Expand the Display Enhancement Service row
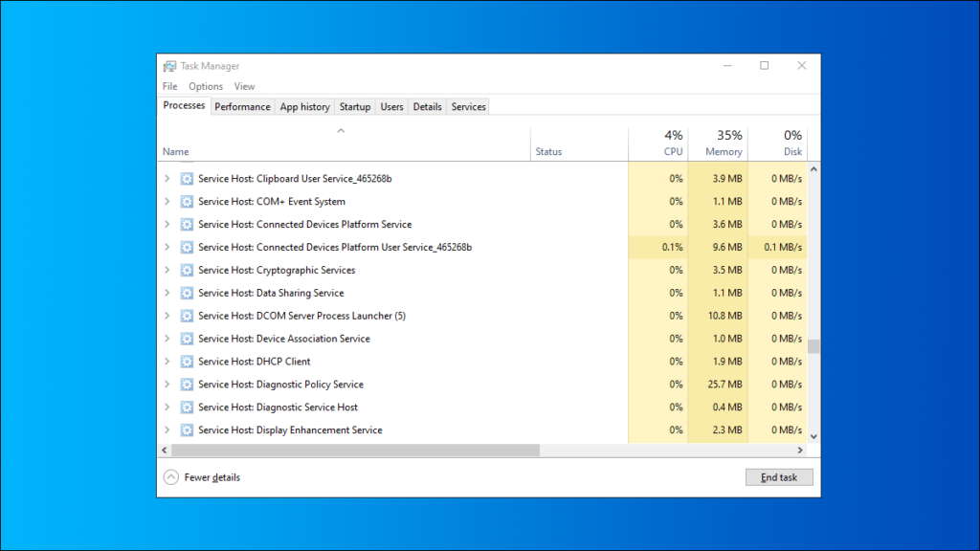Viewport: 980px width, 551px height. [x=167, y=430]
